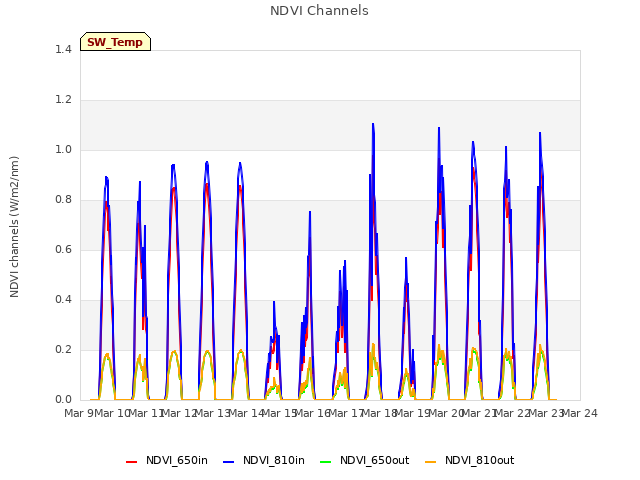
Task: Click the 0.0 y-axis tick label
Action: point(63,400)
